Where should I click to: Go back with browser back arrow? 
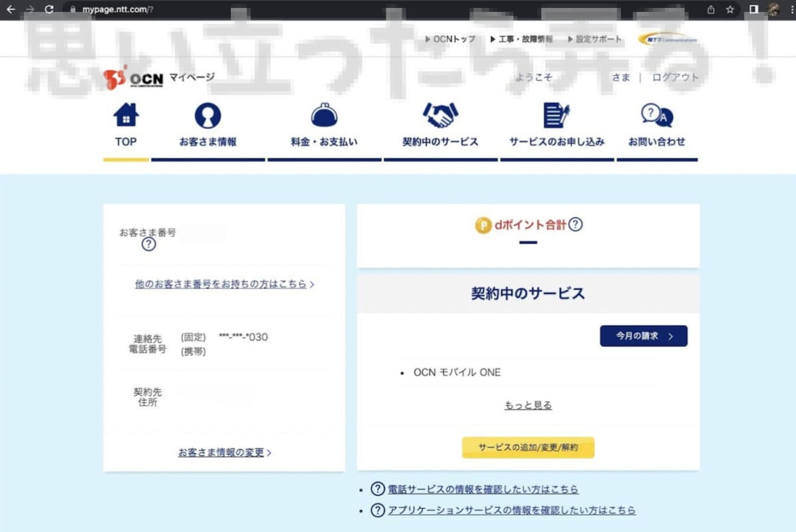pos(11,9)
